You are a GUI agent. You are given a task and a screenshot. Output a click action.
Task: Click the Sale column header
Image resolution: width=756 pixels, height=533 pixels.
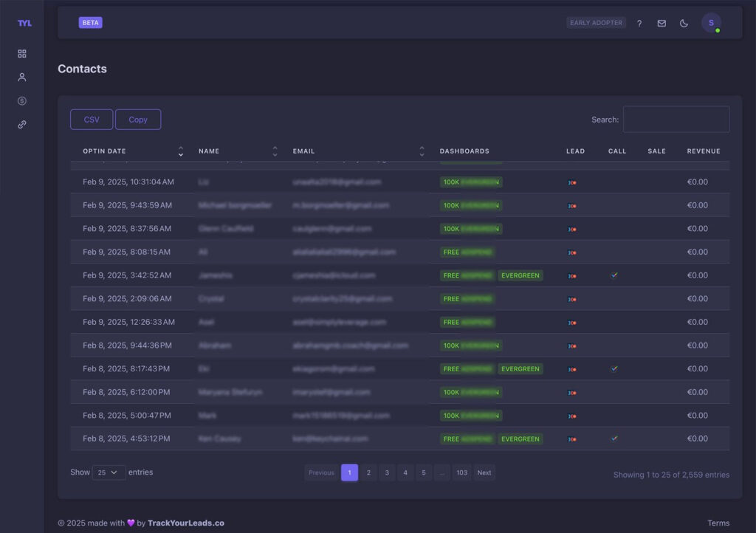[x=656, y=151]
